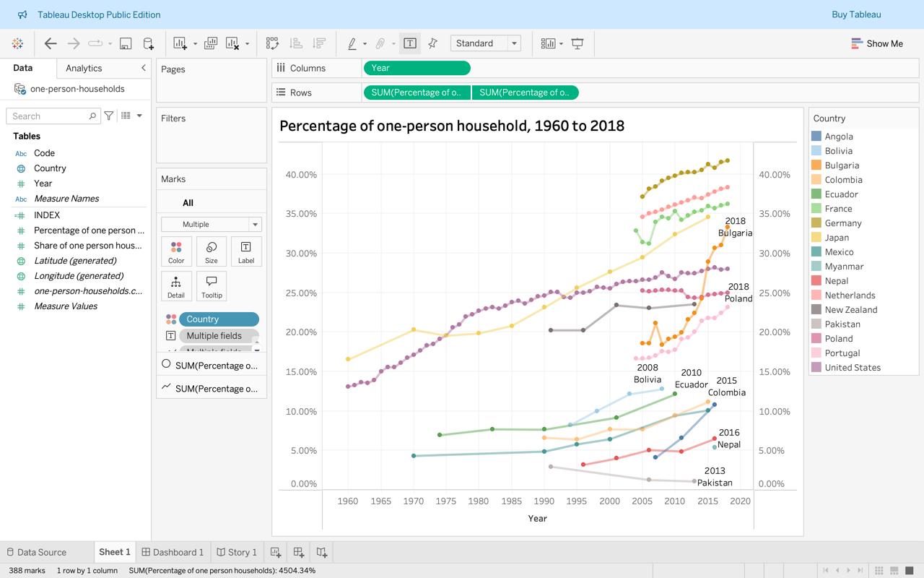The width and height of the screenshot is (924, 578).
Task: Click the Undo back arrow
Action: coord(51,43)
